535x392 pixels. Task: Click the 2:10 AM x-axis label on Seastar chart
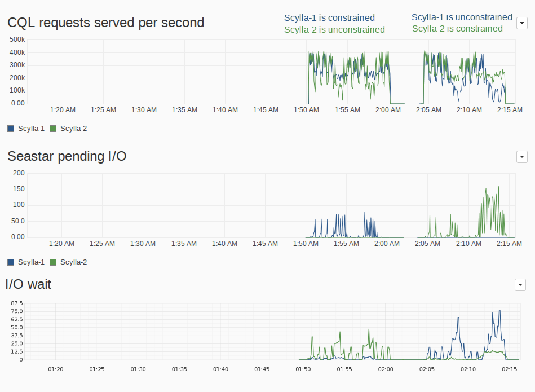coord(468,244)
